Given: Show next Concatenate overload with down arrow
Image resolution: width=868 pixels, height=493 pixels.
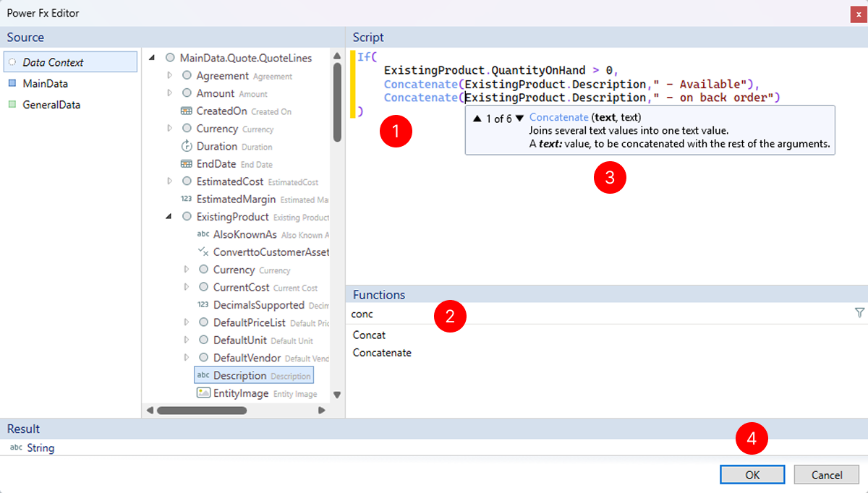Looking at the screenshot, I should pos(519,119).
